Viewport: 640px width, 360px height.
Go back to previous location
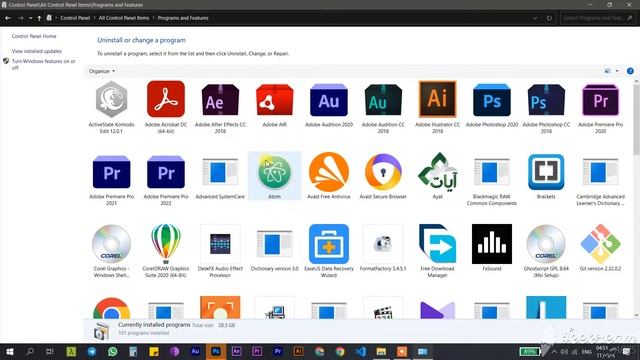click(x=8, y=18)
